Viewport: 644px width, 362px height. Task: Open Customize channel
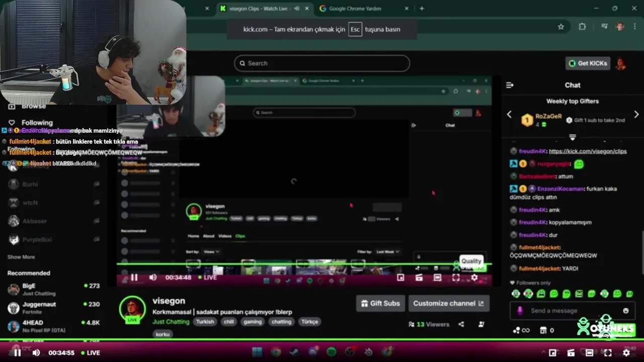(x=448, y=303)
